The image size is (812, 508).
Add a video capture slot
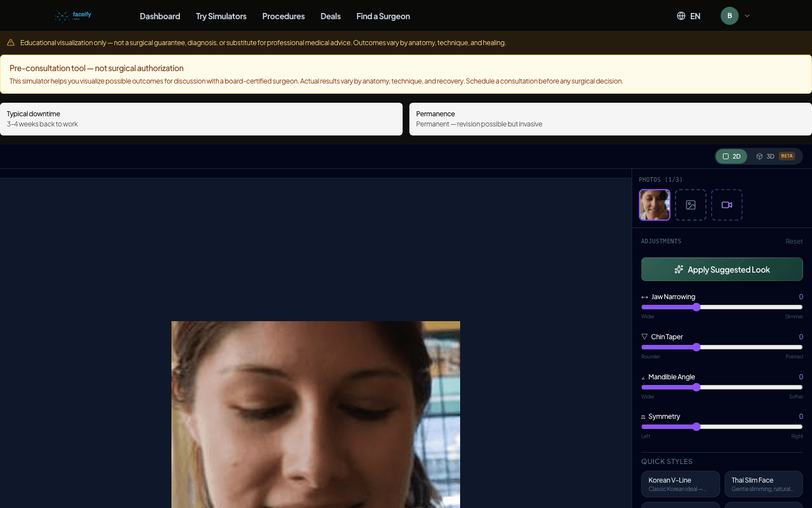tap(727, 205)
